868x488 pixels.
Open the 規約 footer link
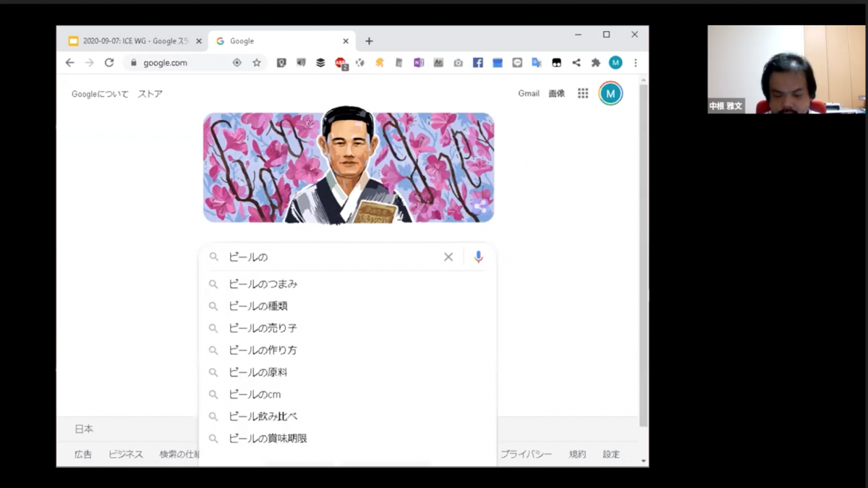pyautogui.click(x=577, y=454)
